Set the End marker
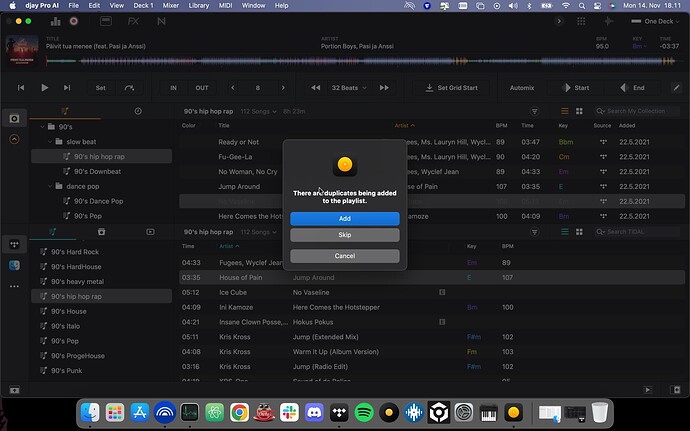 click(633, 88)
